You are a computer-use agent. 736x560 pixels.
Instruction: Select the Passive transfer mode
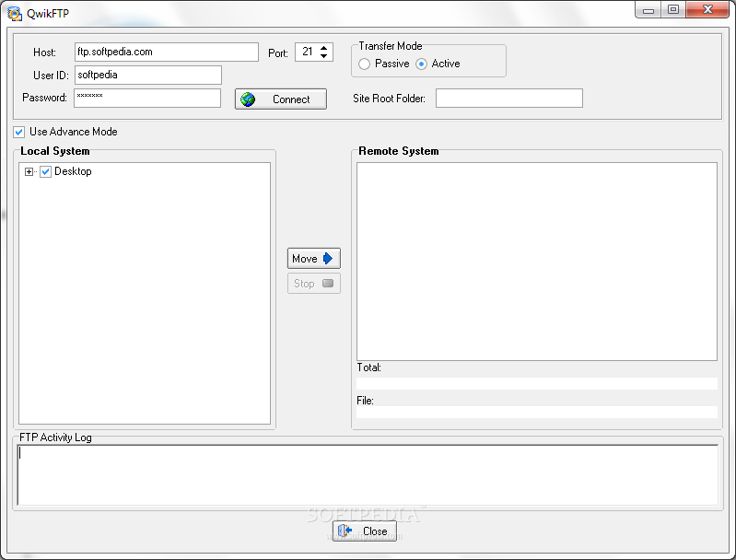(x=364, y=64)
